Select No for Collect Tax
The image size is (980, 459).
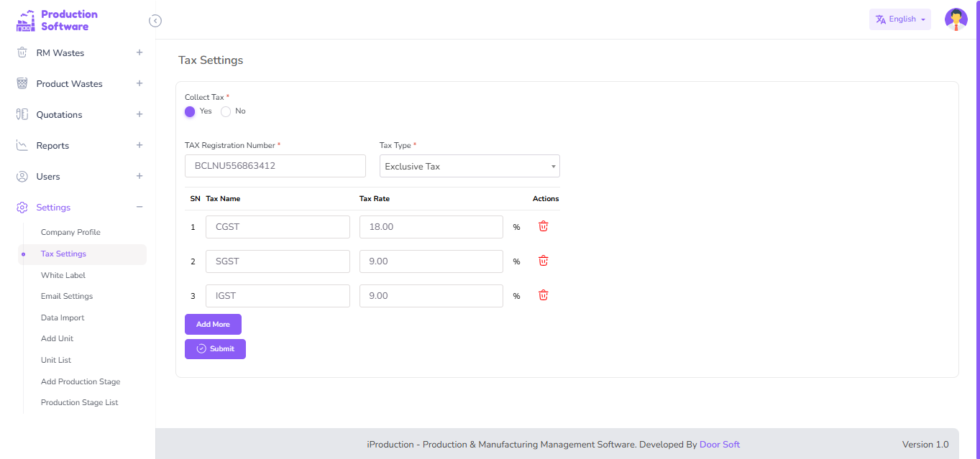[226, 111]
